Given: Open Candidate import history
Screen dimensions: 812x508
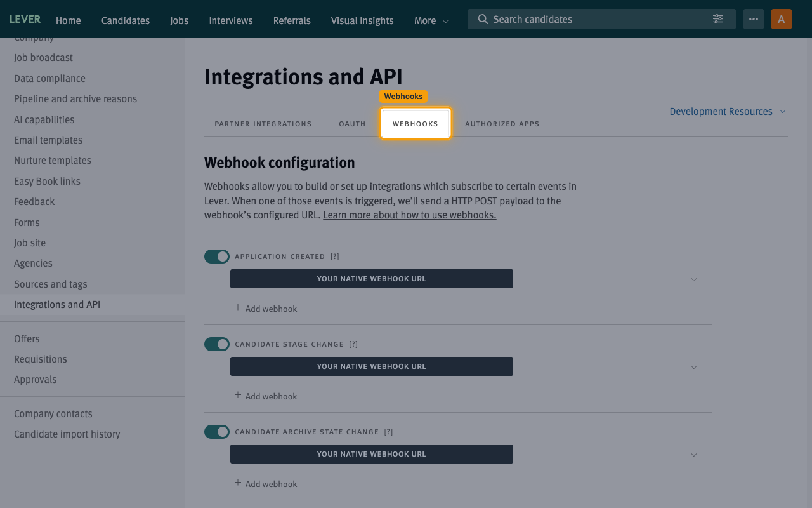Looking at the screenshot, I should tap(67, 434).
